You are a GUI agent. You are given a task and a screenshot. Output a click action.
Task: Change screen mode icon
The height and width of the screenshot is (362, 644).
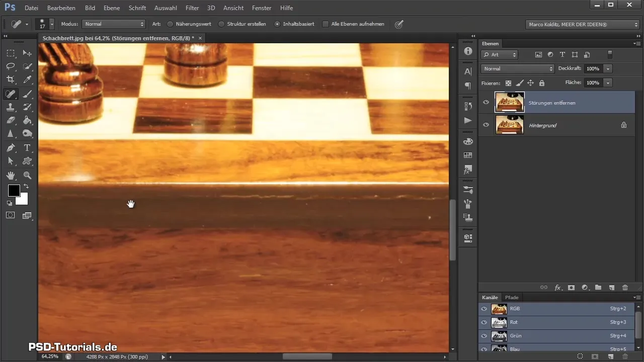tap(27, 215)
